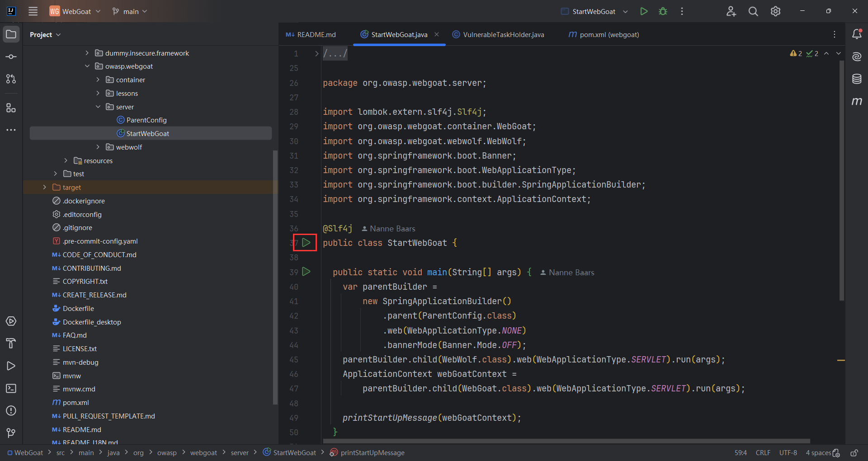Open the Commit tool window
Viewport: 868px width, 461px height.
coord(11,57)
